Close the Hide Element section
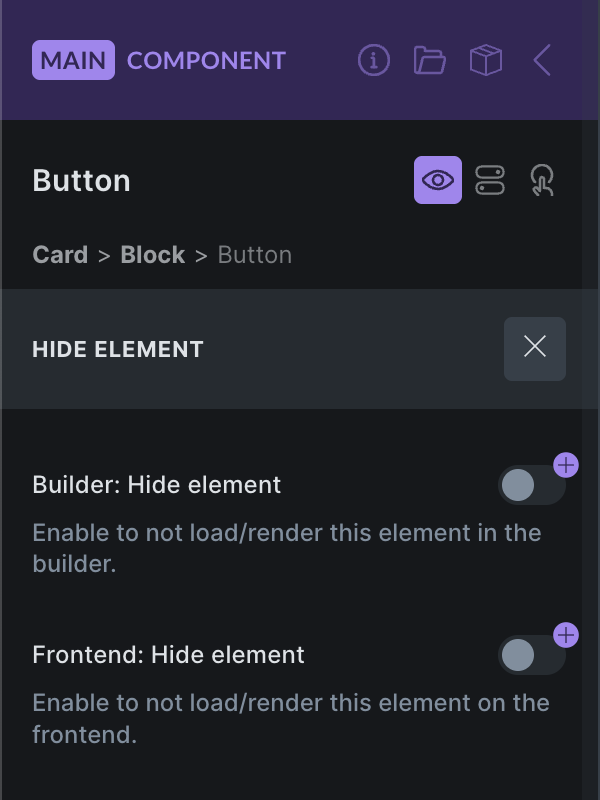 pyautogui.click(x=535, y=348)
